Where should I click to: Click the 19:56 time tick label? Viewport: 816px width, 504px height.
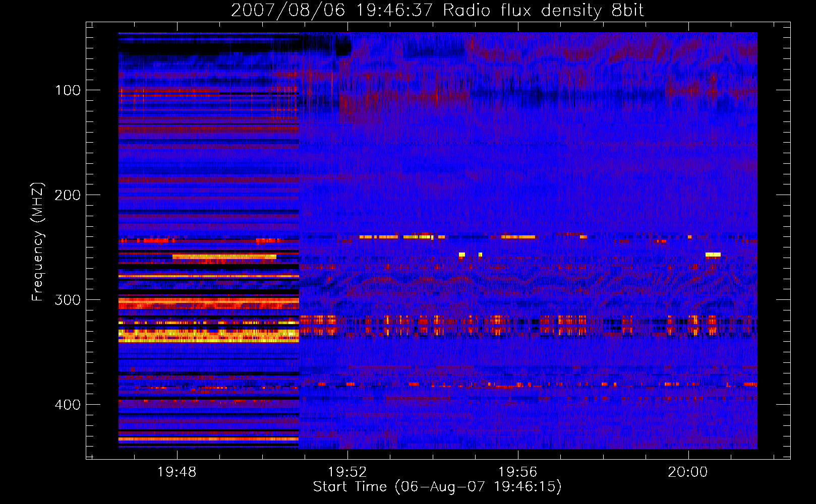click(517, 472)
